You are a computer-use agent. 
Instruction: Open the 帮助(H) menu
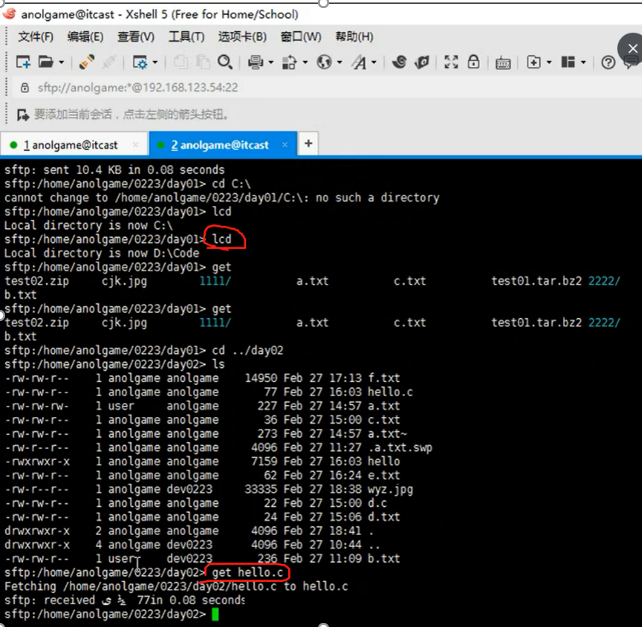coord(354,37)
